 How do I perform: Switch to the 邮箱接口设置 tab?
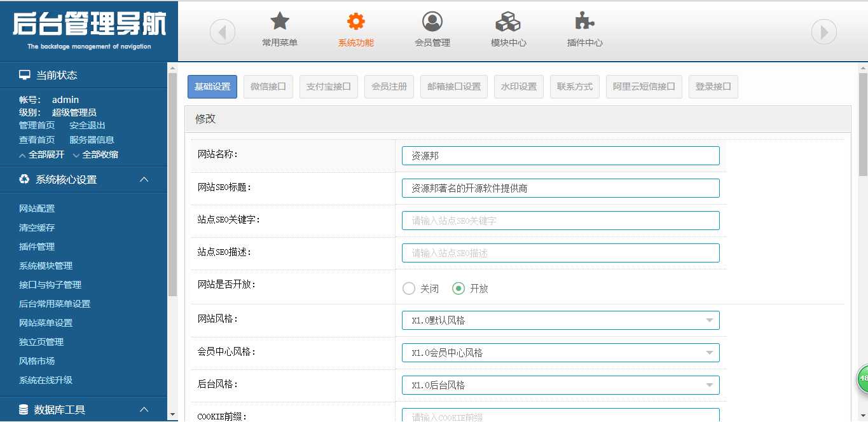click(454, 86)
